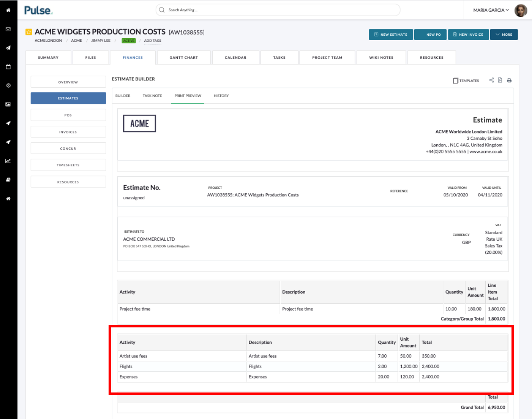The width and height of the screenshot is (532, 419).
Task: Select Overview in finances side menu
Action: pos(68,82)
